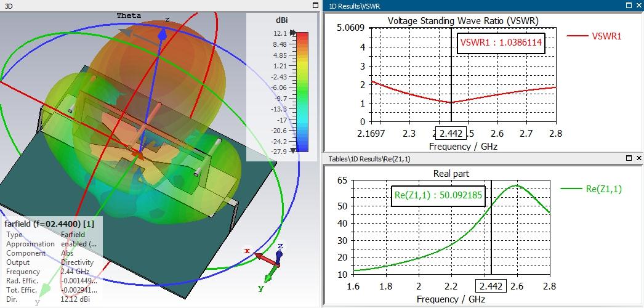This screenshot has height=308, width=644.
Task: Select the 2.442 frequency marker on VSWR axis
Action: [x=451, y=134]
